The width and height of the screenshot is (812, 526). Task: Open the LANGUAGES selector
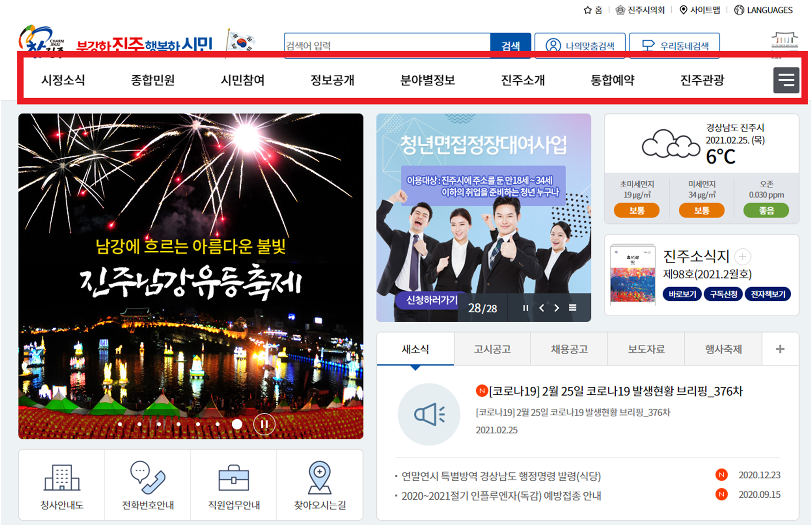pos(763,10)
